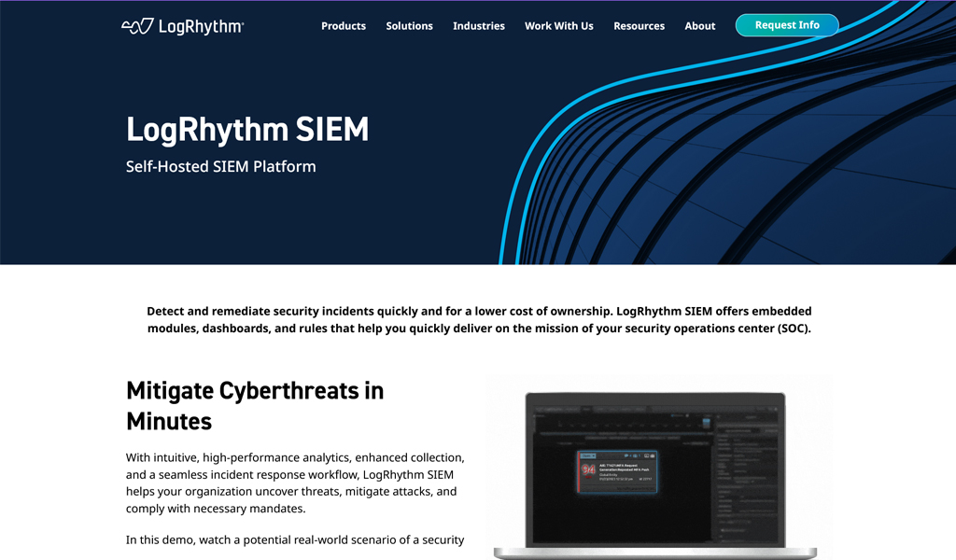Expand the Solutions menu
The image size is (956, 560).
(409, 26)
